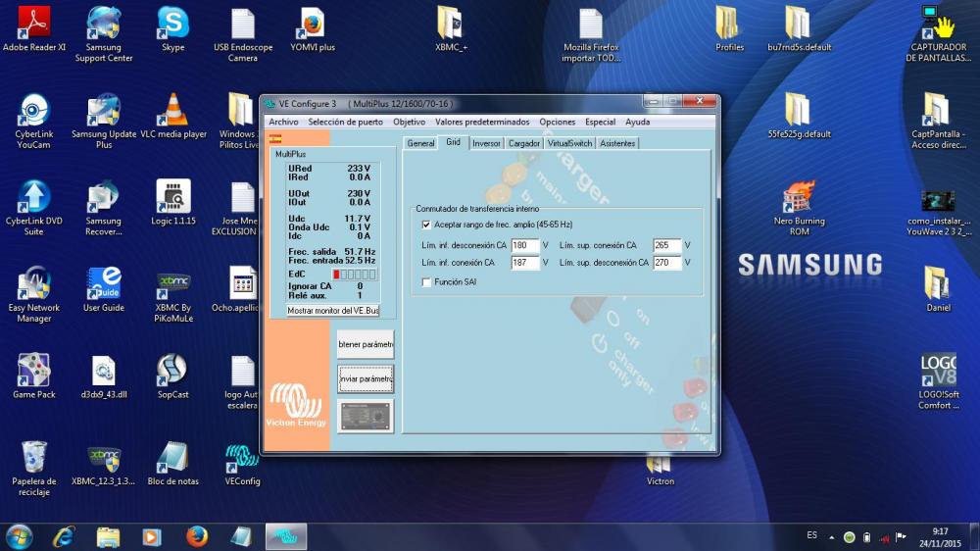Open XBMC By PiKoMuLe shortcut
Image resolution: width=980 pixels, height=551 pixels.
coord(173,295)
